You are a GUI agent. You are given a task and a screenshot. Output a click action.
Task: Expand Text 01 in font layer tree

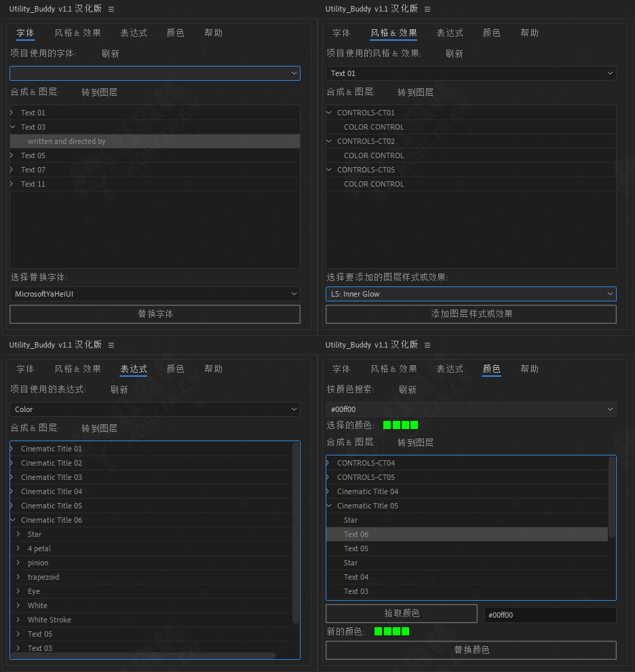(x=12, y=113)
